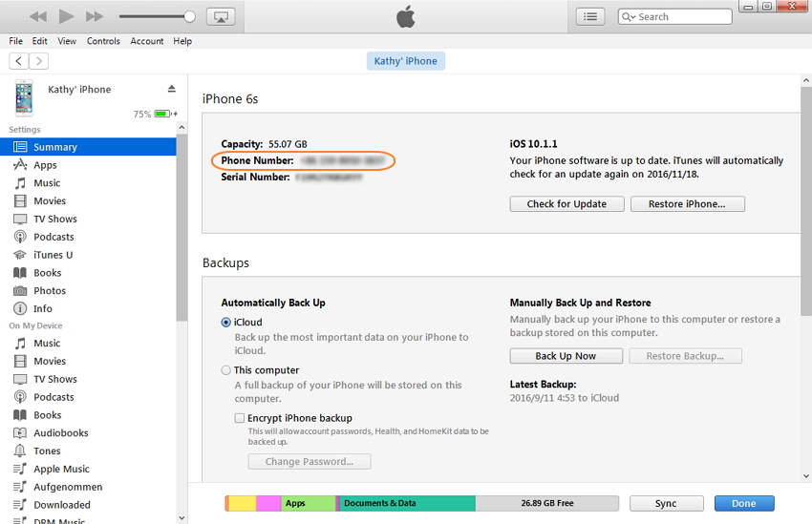This screenshot has width=812, height=524.
Task: Click the back navigation arrow
Action: pyautogui.click(x=19, y=61)
